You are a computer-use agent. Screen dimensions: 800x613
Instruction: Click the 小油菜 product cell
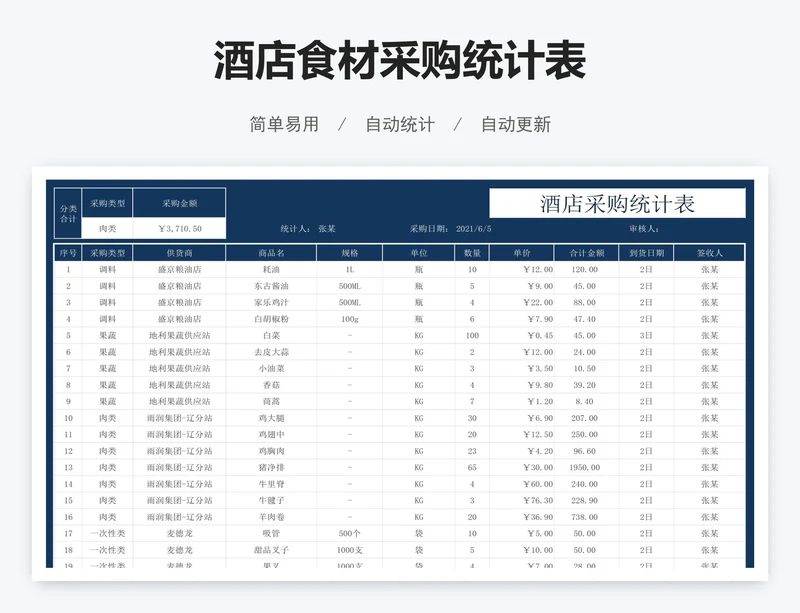(271, 369)
